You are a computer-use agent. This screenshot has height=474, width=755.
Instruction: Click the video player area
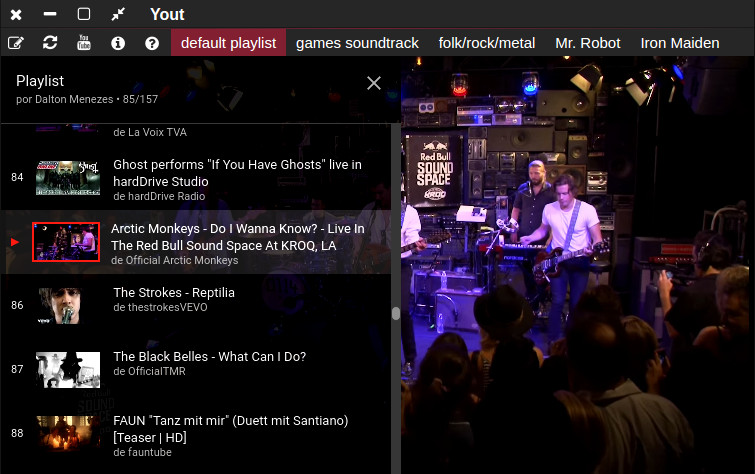click(577, 265)
